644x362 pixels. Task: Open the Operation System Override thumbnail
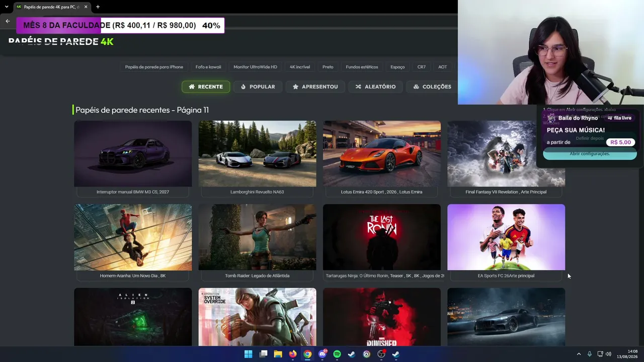[x=257, y=317]
